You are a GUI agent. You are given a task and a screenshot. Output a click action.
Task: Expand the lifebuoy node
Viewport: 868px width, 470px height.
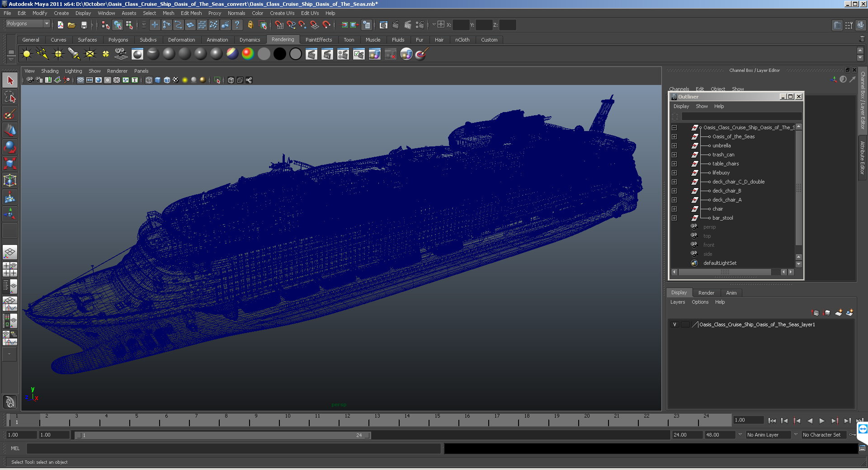[674, 173]
